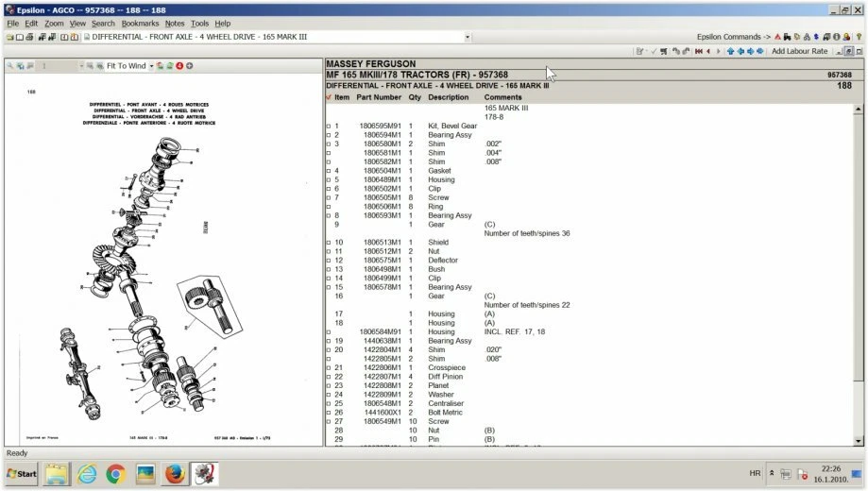Click the Qty column header
Viewport: 868px width, 491px height.
click(415, 97)
